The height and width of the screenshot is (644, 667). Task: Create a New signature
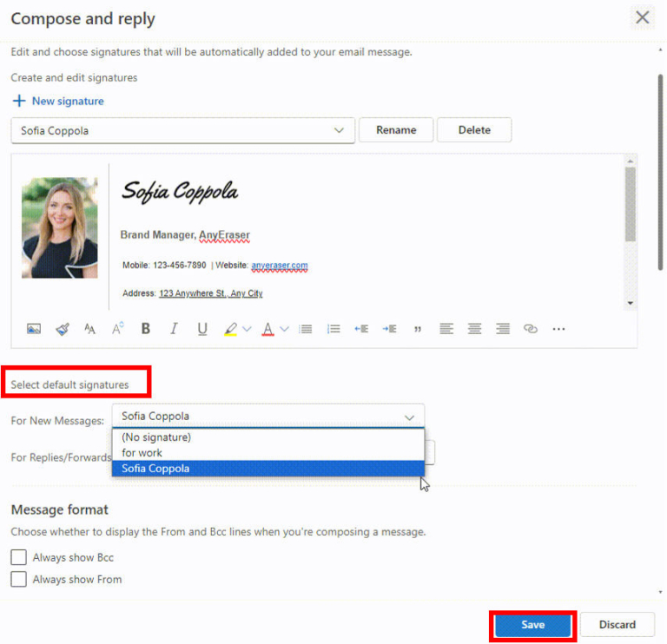tap(68, 102)
